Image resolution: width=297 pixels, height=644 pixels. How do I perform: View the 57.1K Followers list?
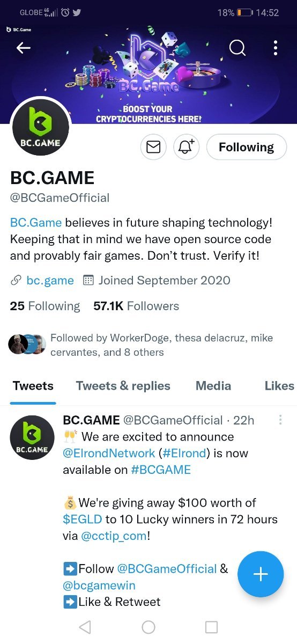click(136, 306)
